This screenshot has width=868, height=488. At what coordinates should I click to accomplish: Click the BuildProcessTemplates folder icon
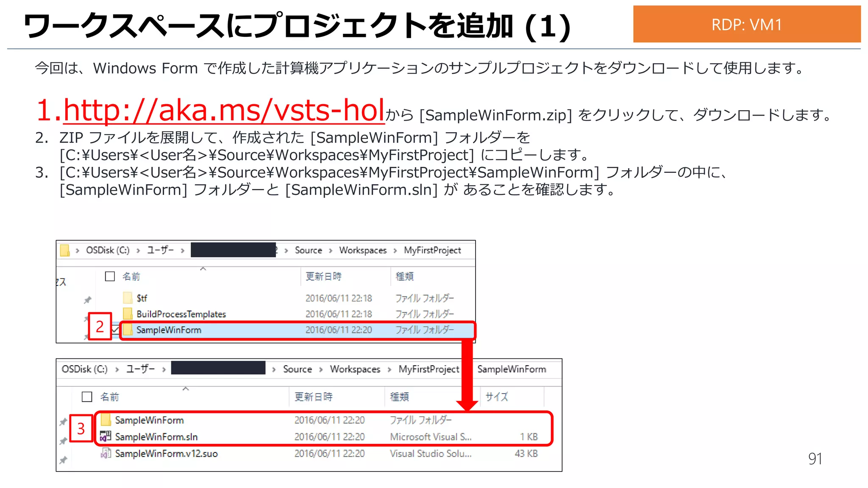[x=128, y=313]
